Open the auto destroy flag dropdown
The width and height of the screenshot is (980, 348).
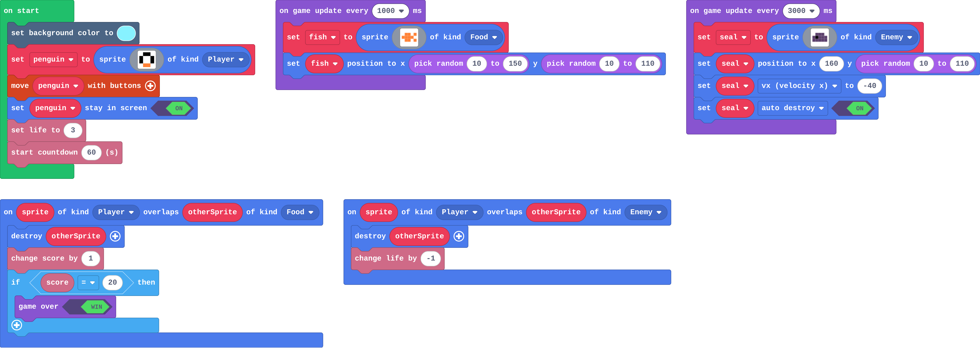(x=792, y=108)
